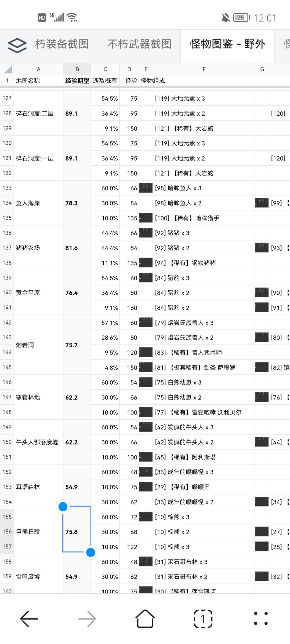
Task: Tap the lower-right blue selection handle
Action: click(x=90, y=552)
